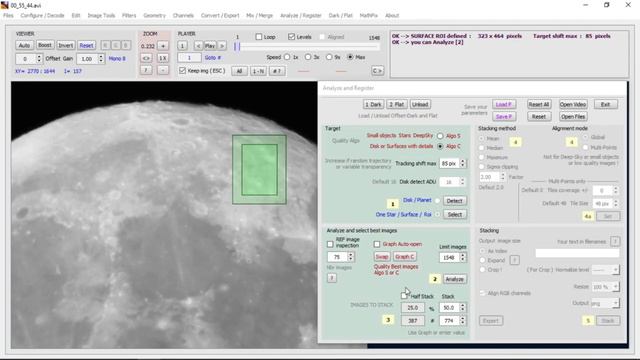Play the video in the player
Viewport: 640px width, 360px height.
(210, 46)
